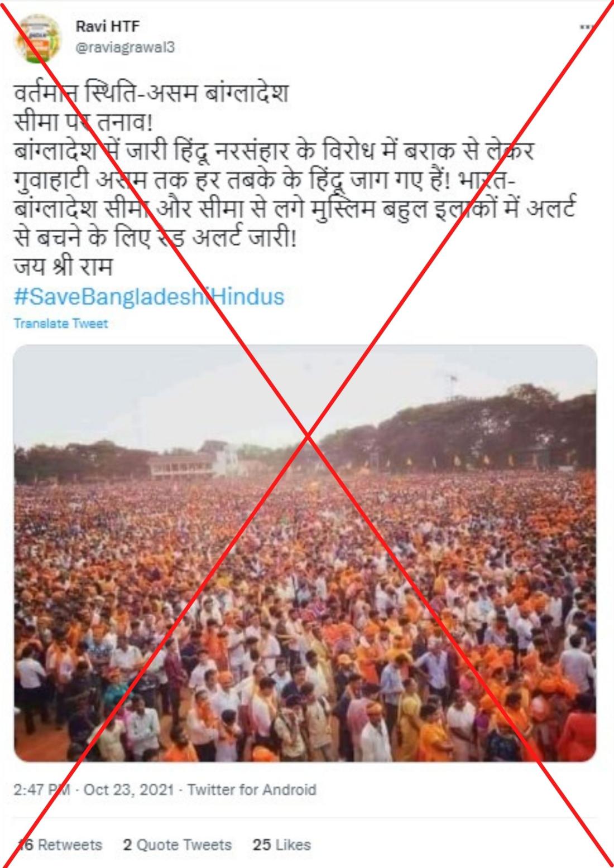The width and height of the screenshot is (614, 868).
Task: Open the Twitter for Android source link
Action: click(252, 790)
